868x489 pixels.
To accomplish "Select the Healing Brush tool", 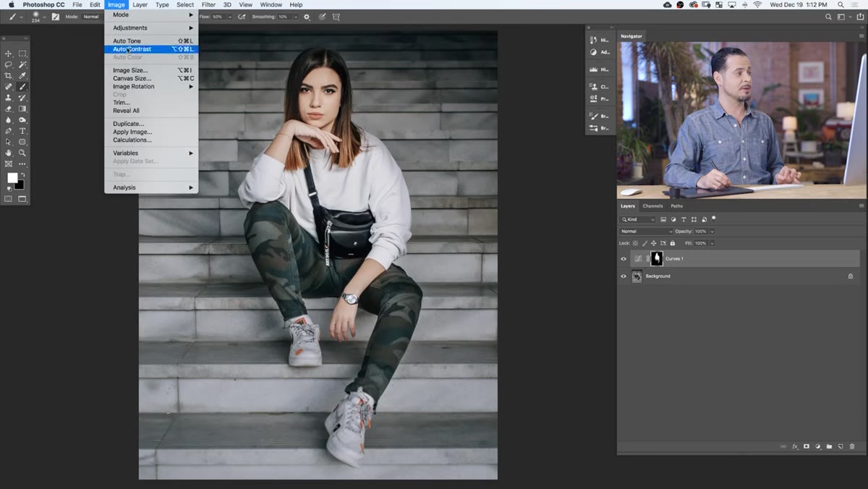I will coord(9,87).
